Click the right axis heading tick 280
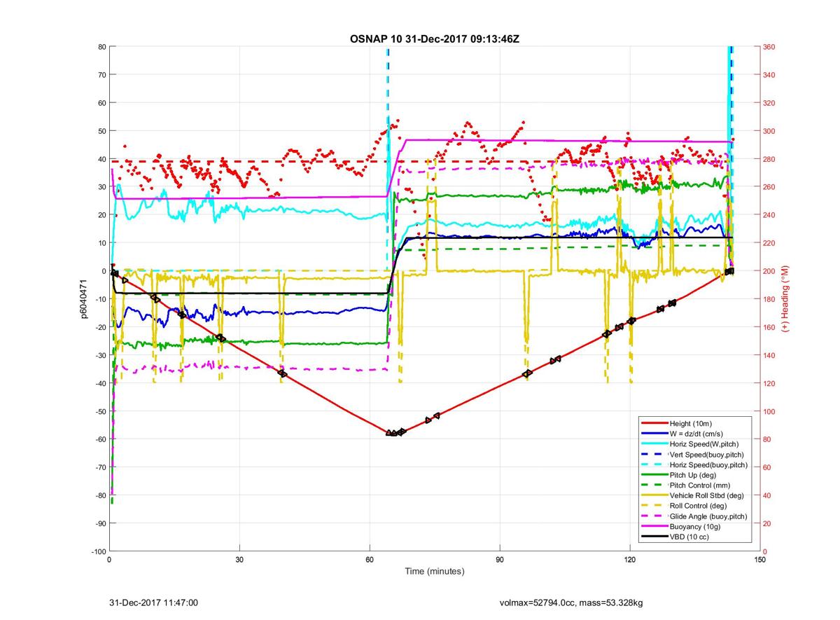840x620 pixels. coord(769,159)
